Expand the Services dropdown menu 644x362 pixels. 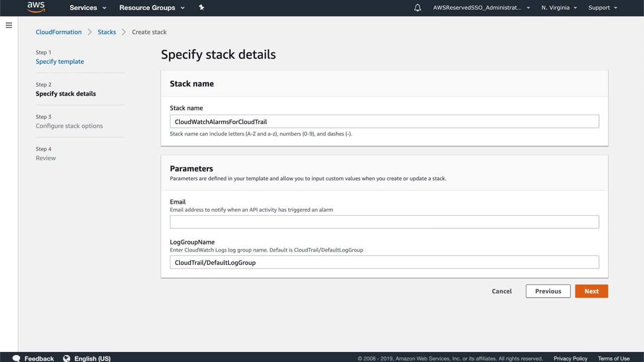tap(88, 8)
